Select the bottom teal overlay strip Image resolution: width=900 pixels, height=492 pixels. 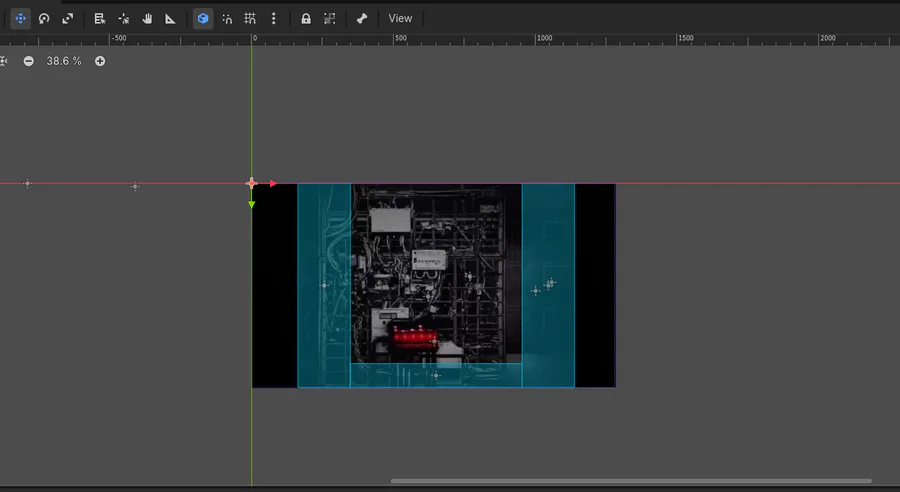coord(436,375)
